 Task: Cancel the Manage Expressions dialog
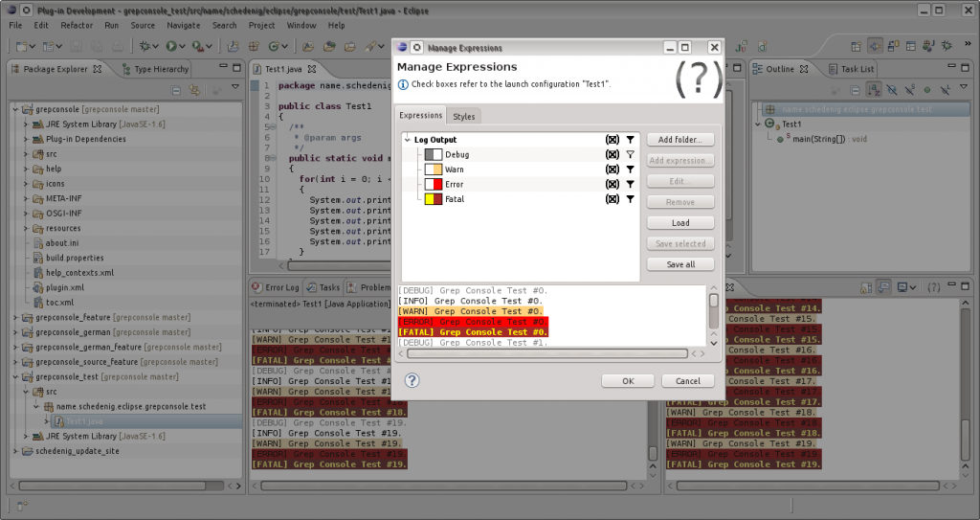click(x=687, y=380)
